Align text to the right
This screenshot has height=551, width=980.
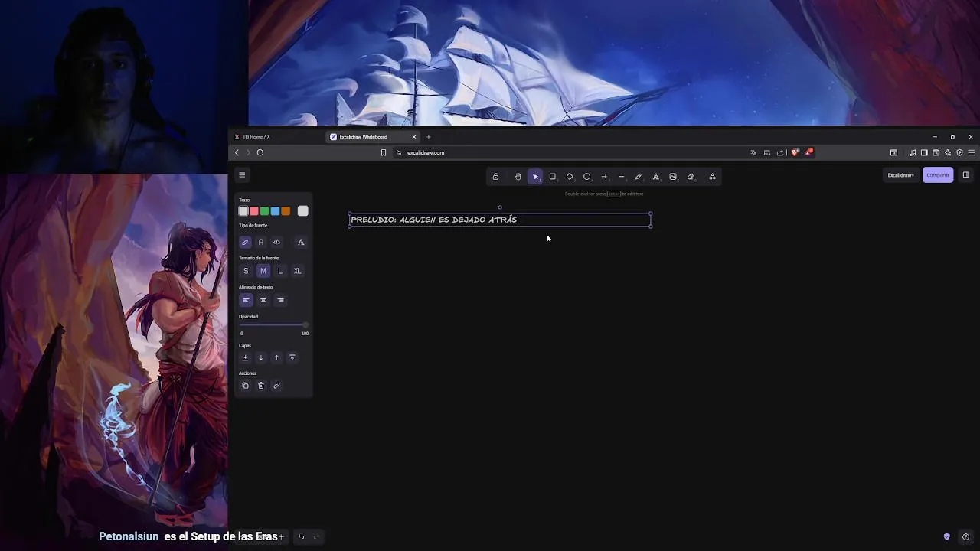(280, 300)
